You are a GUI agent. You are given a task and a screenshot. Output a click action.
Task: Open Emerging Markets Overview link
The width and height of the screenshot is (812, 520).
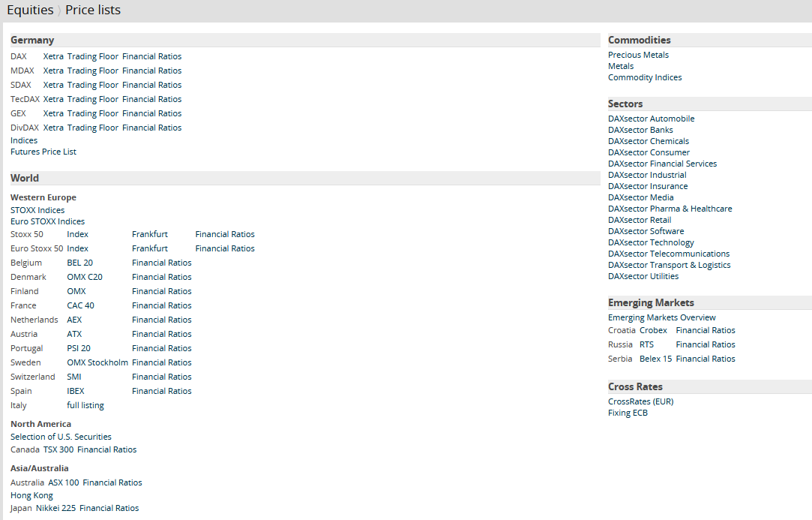coord(661,317)
